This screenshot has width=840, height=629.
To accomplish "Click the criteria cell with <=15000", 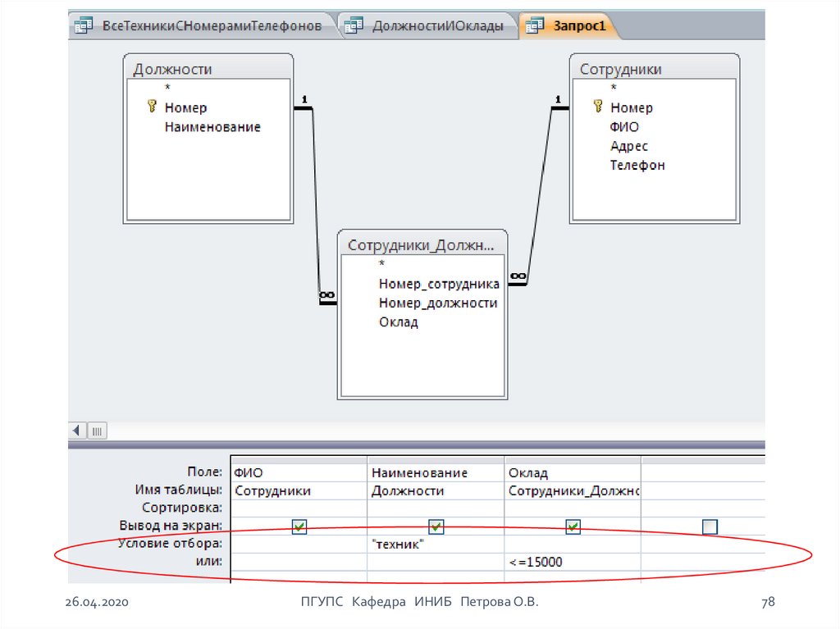I will coord(573,562).
